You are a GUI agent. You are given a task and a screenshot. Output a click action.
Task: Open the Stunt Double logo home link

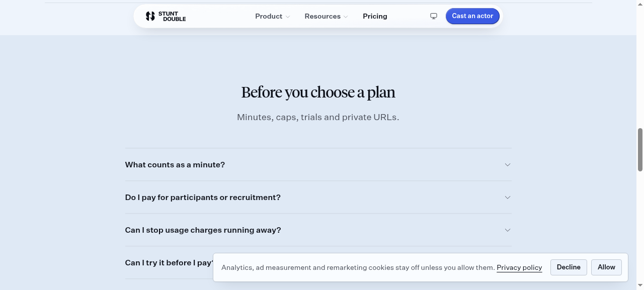166,16
